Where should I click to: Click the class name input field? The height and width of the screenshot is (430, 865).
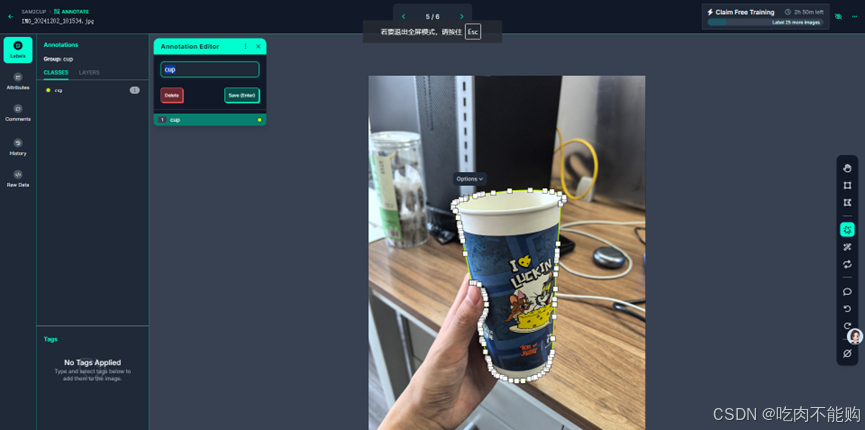tap(210, 70)
